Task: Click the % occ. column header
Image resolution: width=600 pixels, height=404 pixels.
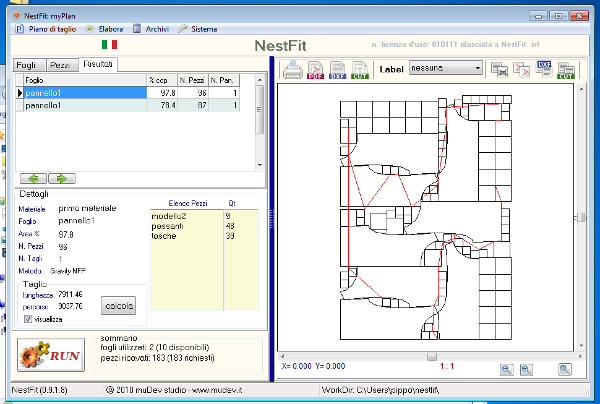Action: click(x=162, y=80)
